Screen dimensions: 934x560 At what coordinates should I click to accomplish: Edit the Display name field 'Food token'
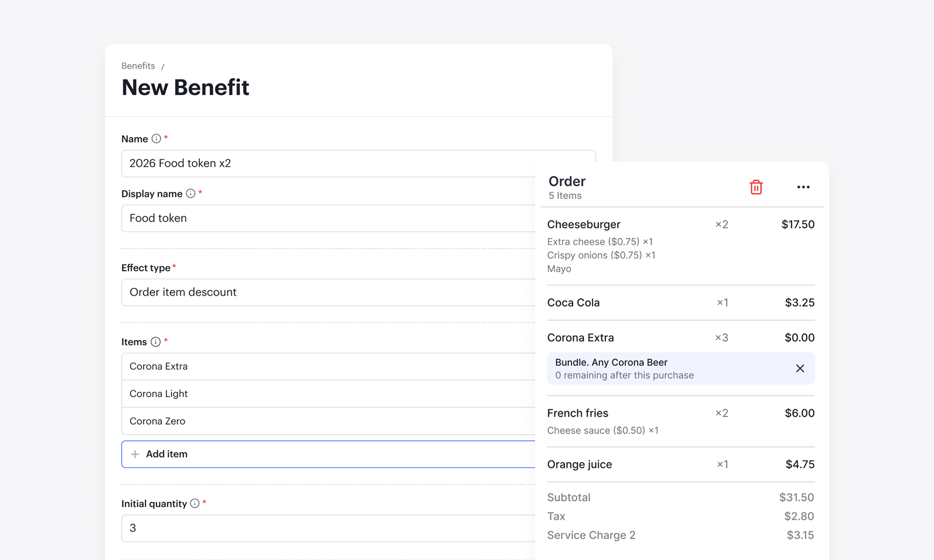(328, 218)
